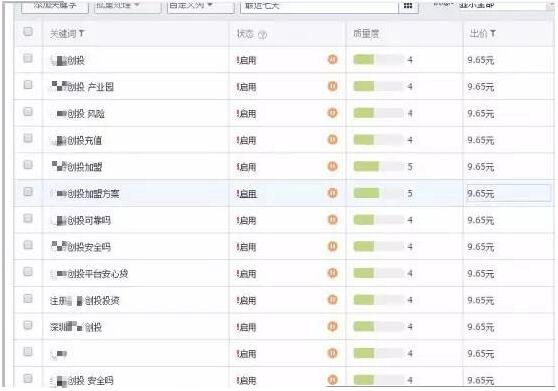The height and width of the screenshot is (391, 558).
Task: Click pause icon in 创投 风险 row
Action: click(x=332, y=113)
